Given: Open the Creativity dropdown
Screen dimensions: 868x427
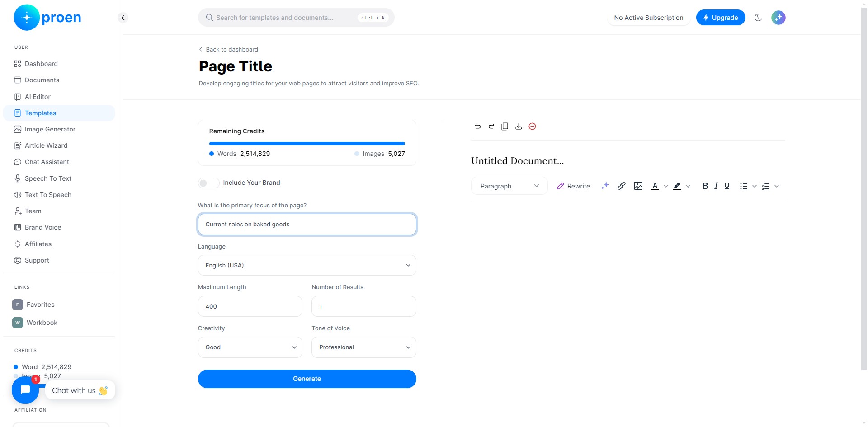Looking at the screenshot, I should tap(250, 347).
